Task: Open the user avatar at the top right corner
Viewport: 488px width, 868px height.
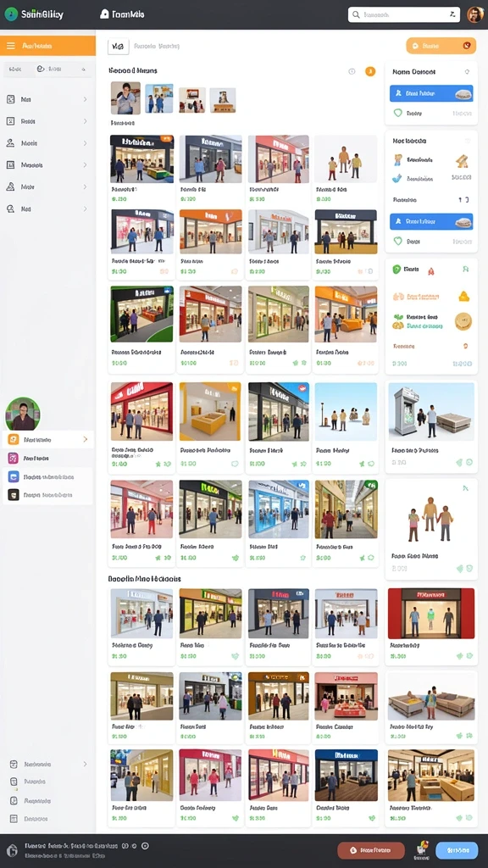Action: click(x=474, y=14)
